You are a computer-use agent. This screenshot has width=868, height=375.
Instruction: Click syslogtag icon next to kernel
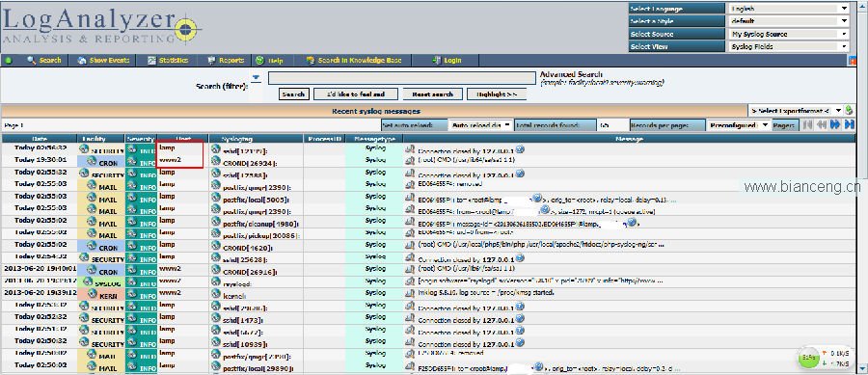[216, 294]
